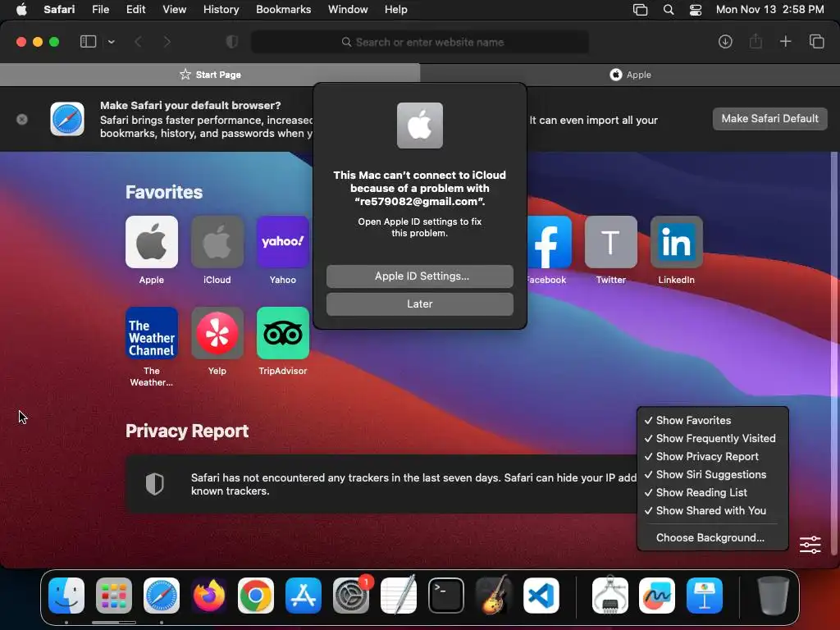Screen dimensions: 840x630
Task: Switch to the Start Page tab
Action: click(x=210, y=75)
